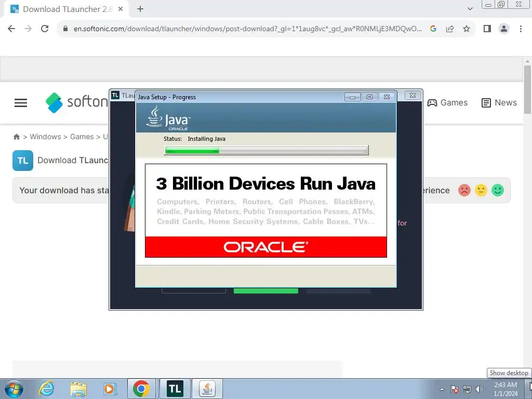Maximize the Java Setup window
The width and height of the screenshot is (532, 399).
click(x=369, y=97)
